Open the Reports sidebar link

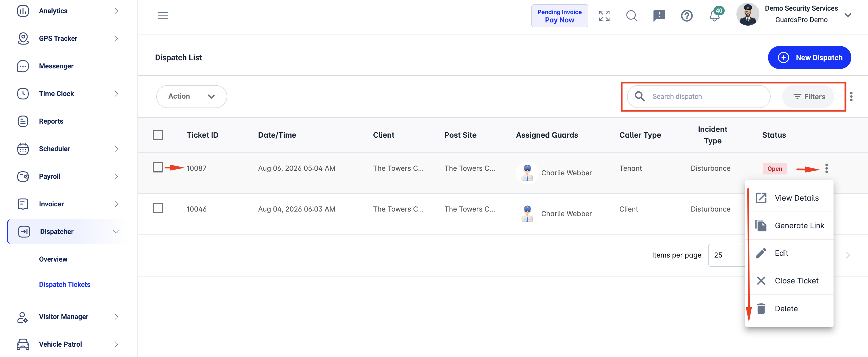[x=51, y=121]
